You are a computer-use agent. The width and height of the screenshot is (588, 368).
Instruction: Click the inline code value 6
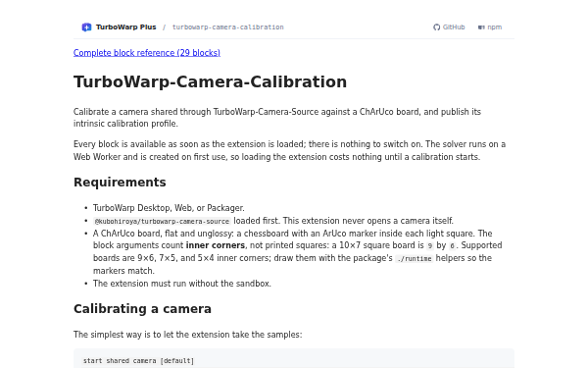click(x=452, y=246)
